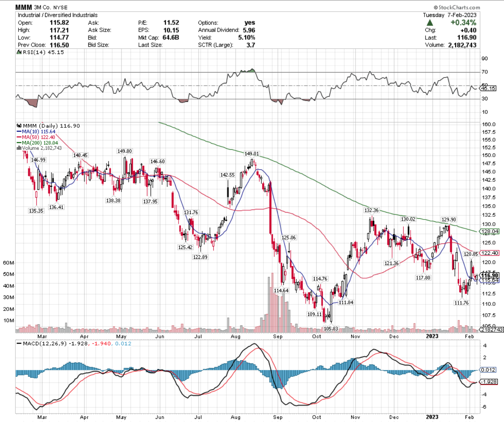Click the 109.11 price label
Viewport: 504px width, 422px height.
315,314
